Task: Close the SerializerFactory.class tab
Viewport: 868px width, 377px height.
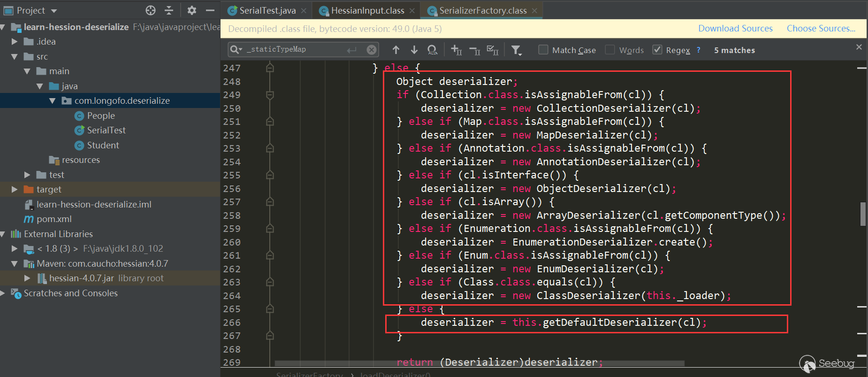Action: tap(534, 11)
